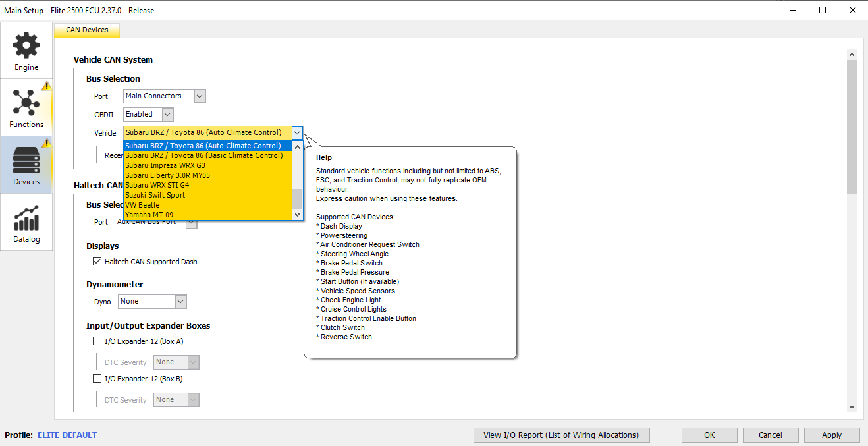Click the Vehicle CAN System heading
The height and width of the screenshot is (446, 868).
click(113, 60)
